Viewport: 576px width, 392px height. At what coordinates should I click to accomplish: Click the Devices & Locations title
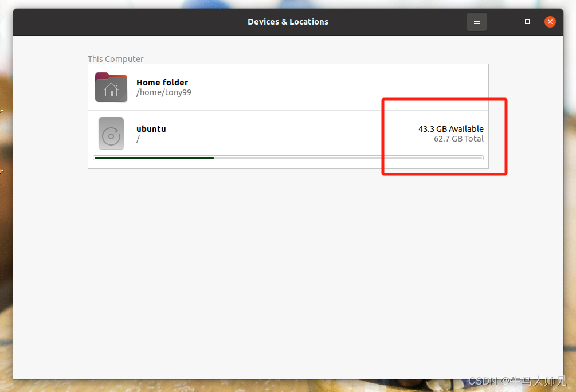pyautogui.click(x=288, y=21)
